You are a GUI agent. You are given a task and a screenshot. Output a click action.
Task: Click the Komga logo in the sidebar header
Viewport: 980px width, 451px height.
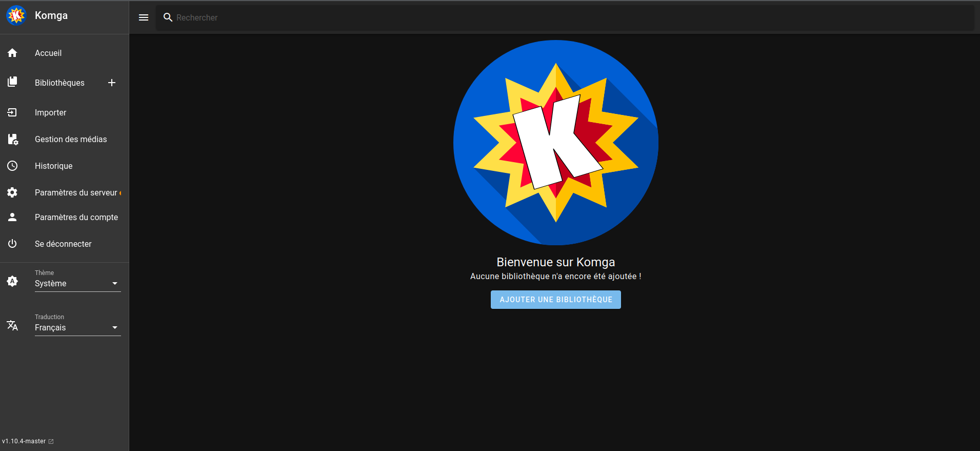point(16,15)
